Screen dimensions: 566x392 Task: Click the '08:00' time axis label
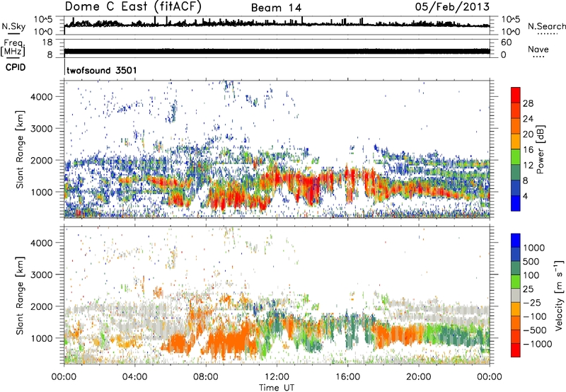tap(206, 377)
